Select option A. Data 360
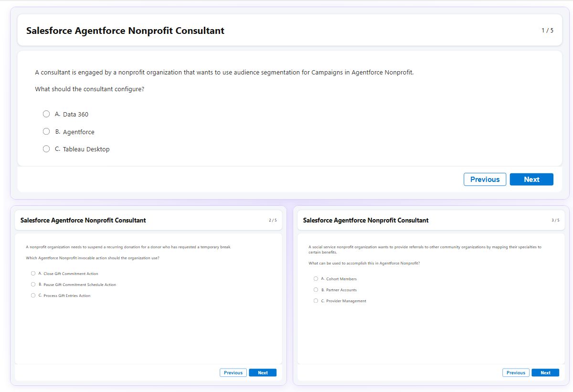Viewport: 573px width, 392px height. pyautogui.click(x=46, y=114)
